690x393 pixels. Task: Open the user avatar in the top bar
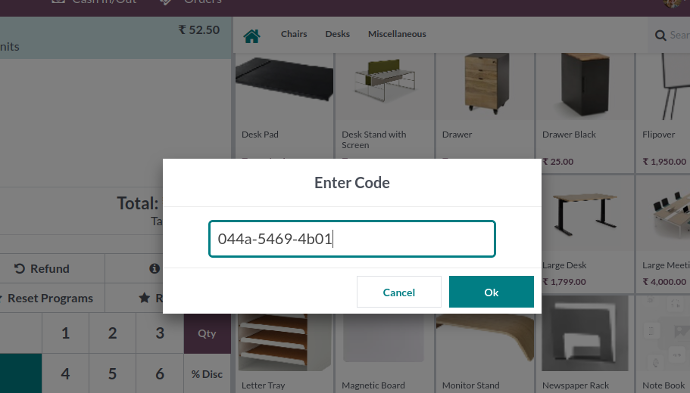point(672,3)
